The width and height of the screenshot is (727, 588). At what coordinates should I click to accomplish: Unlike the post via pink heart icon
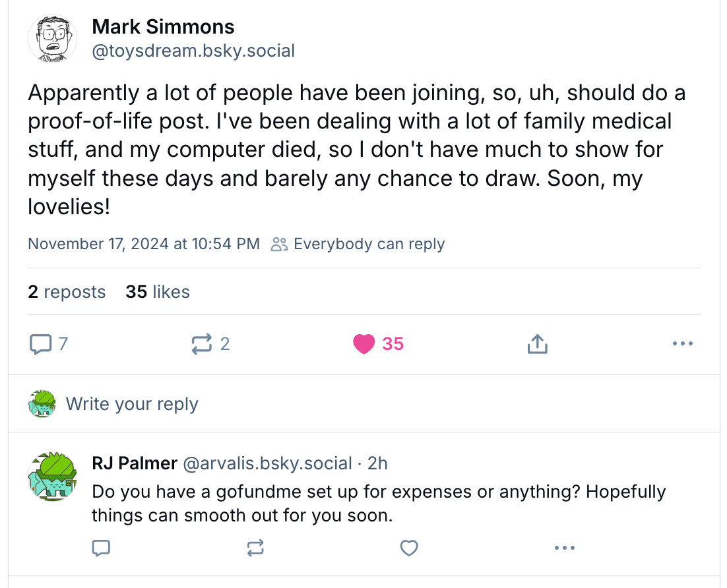tap(364, 344)
